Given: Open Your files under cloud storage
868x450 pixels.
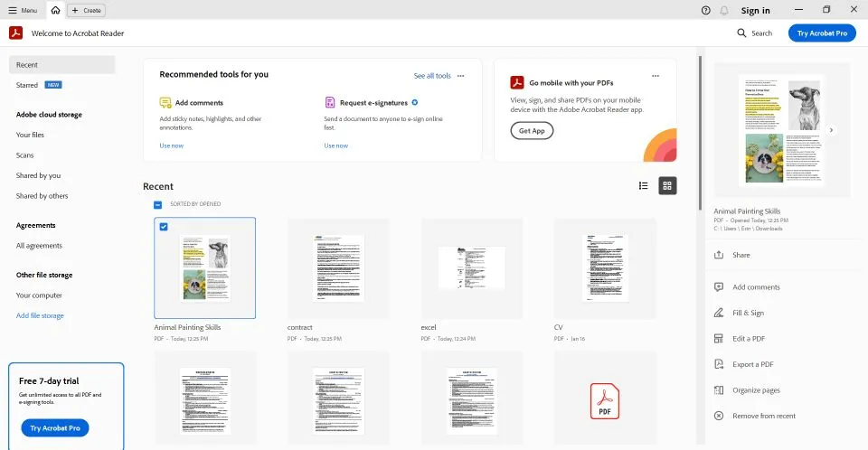Looking at the screenshot, I should (30, 135).
